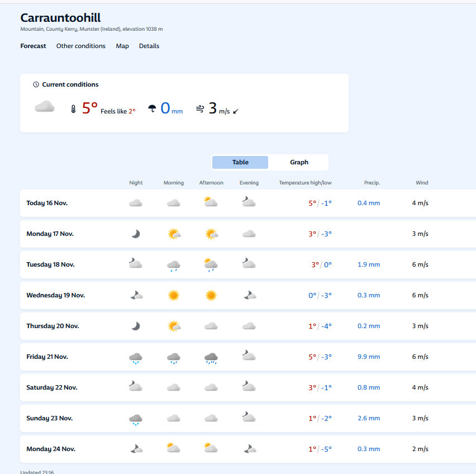Switch to the Graph view
The image size is (476, 474).
click(299, 162)
